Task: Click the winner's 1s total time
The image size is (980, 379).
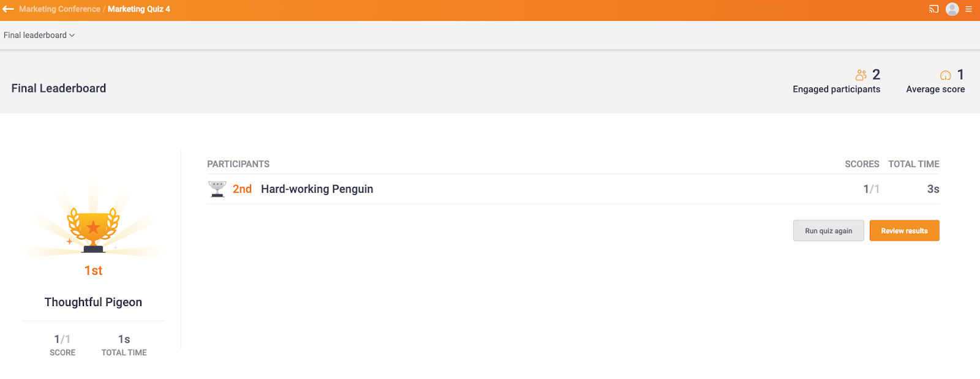Action: (x=124, y=339)
